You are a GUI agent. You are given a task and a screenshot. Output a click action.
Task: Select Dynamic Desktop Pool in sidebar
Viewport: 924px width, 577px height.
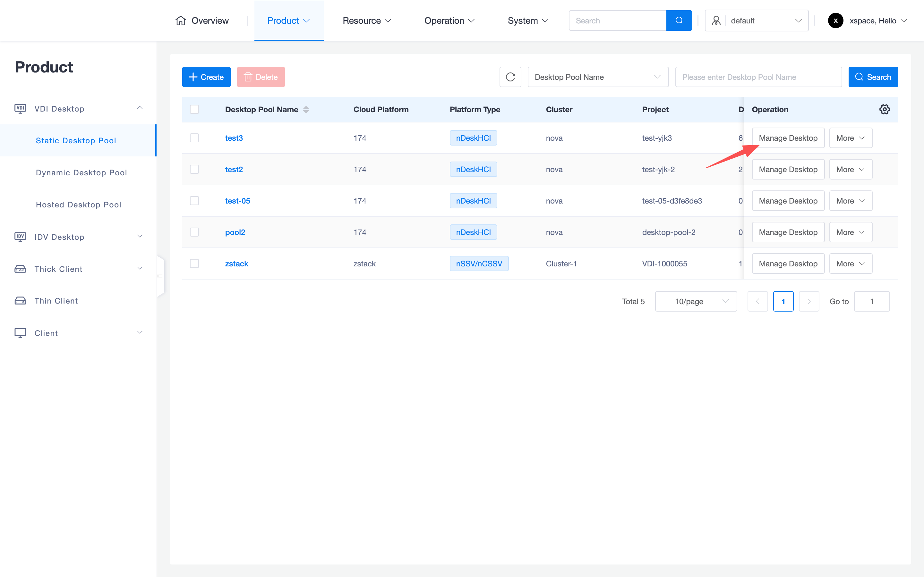(81, 172)
